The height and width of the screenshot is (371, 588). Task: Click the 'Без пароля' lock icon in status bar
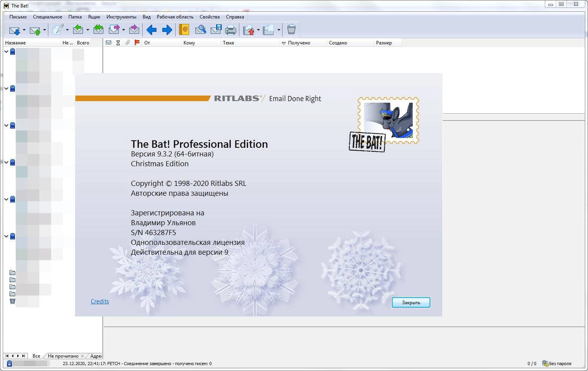coord(545,364)
